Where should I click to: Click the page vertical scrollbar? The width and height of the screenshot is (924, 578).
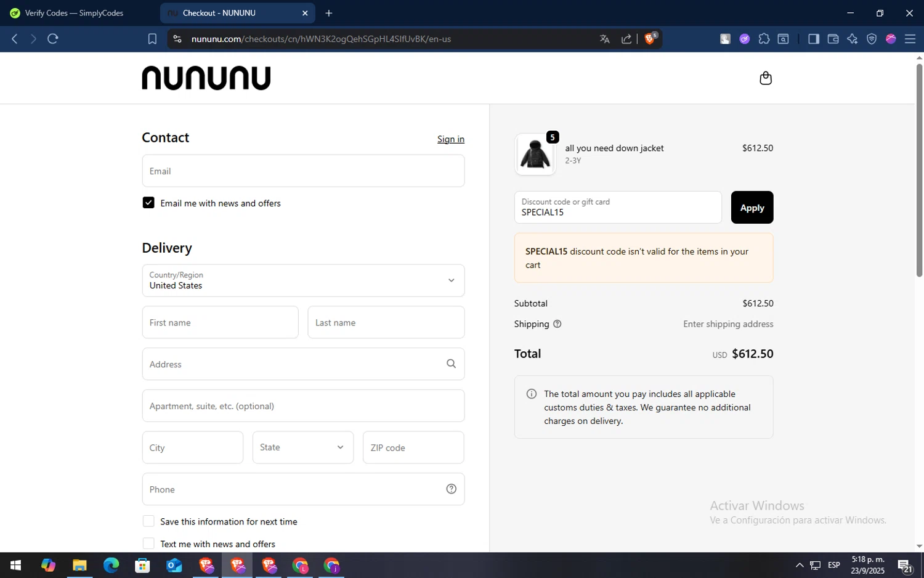click(x=919, y=169)
